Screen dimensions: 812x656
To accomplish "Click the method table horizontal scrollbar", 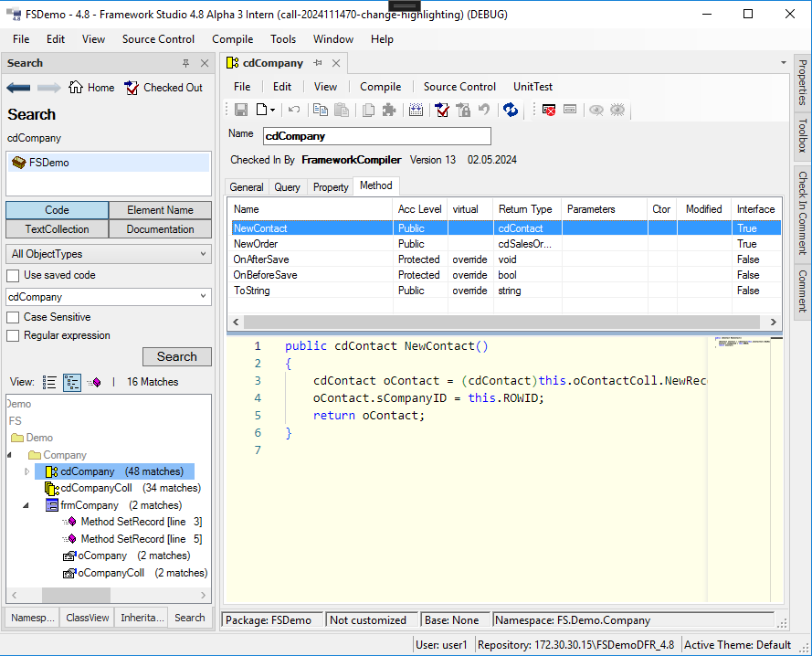I will click(505, 322).
